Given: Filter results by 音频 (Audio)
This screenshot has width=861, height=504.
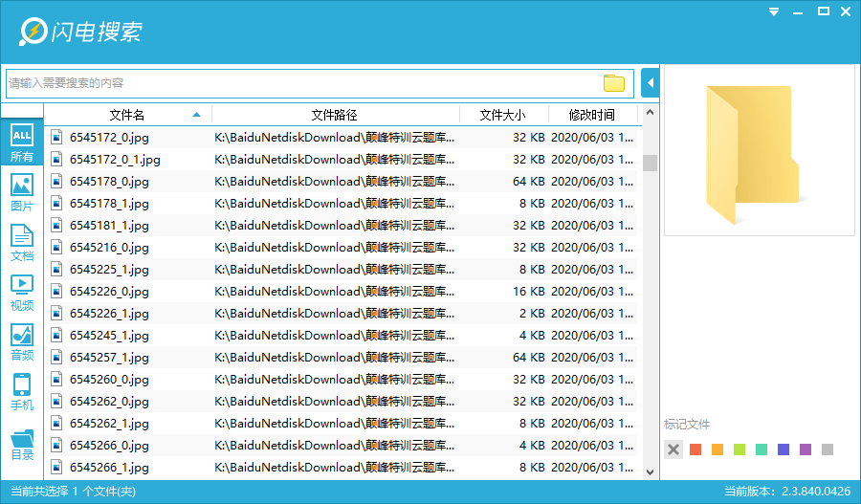Looking at the screenshot, I should [21, 341].
